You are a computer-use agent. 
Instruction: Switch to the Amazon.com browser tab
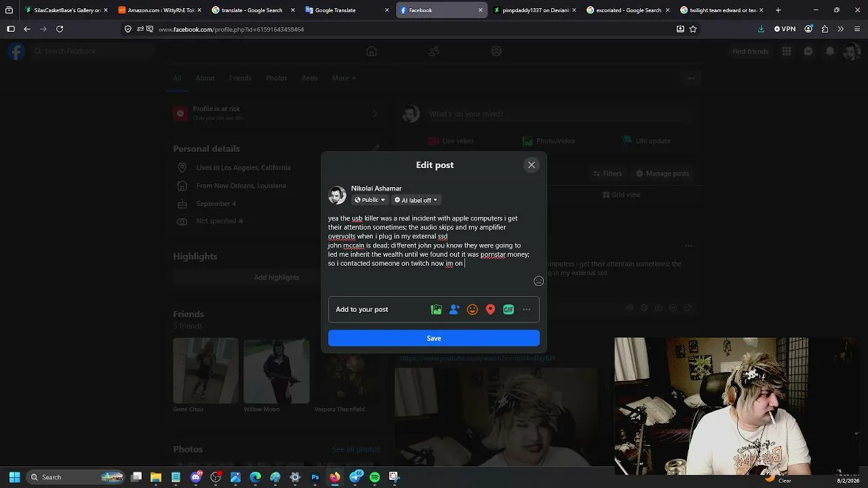click(160, 10)
